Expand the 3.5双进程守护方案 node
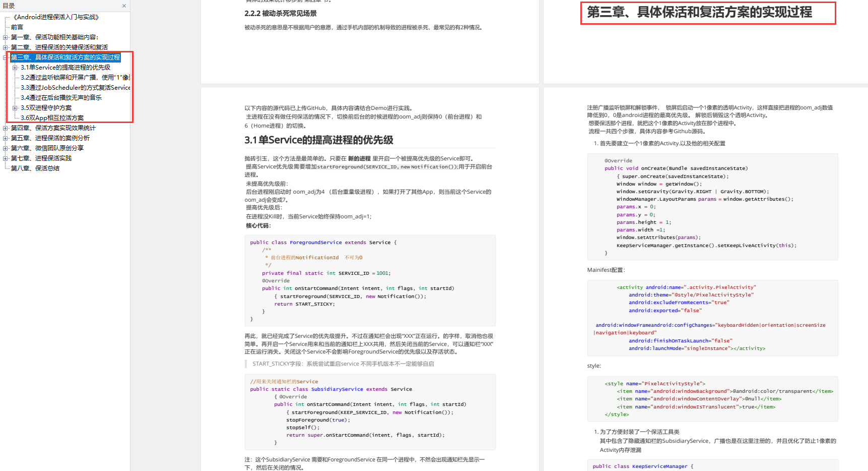The image size is (868, 471). [15, 108]
